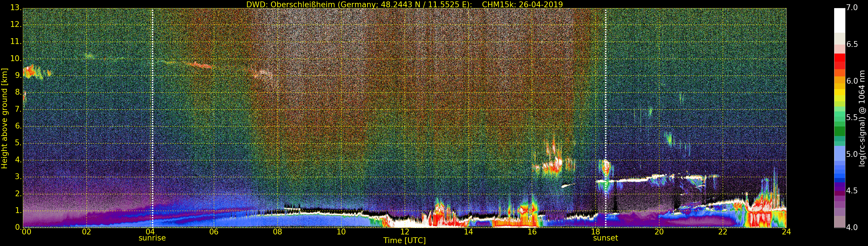Viewport: 868px width, 246px height.
Task: Click the time tick label '08'
Action: pos(278,232)
